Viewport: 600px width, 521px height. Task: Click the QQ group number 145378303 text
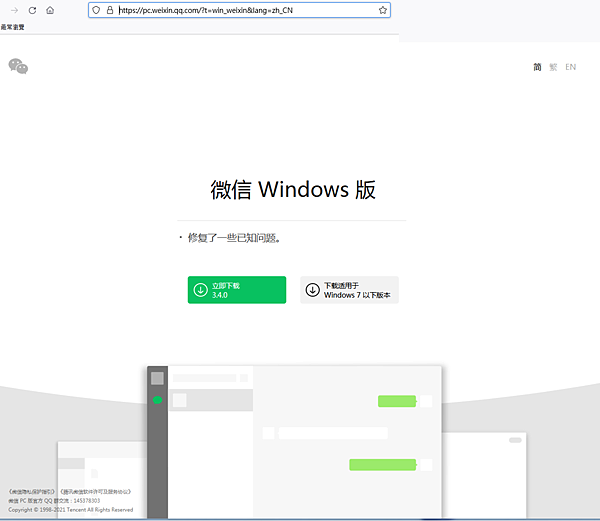point(87,501)
